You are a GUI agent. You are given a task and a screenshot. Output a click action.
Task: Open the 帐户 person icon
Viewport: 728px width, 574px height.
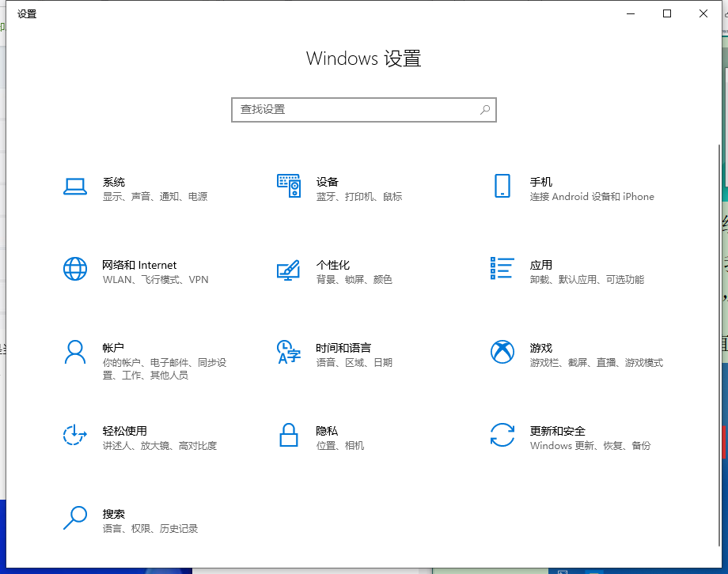[74, 352]
